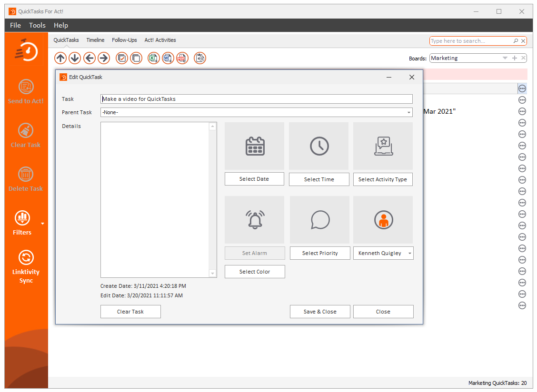The image size is (537, 392).
Task: Click the activity type laptop tile
Action: tap(383, 146)
